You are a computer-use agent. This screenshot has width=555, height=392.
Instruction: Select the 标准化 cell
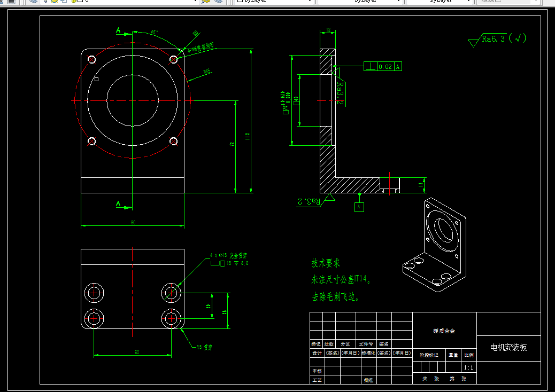pos(368,353)
